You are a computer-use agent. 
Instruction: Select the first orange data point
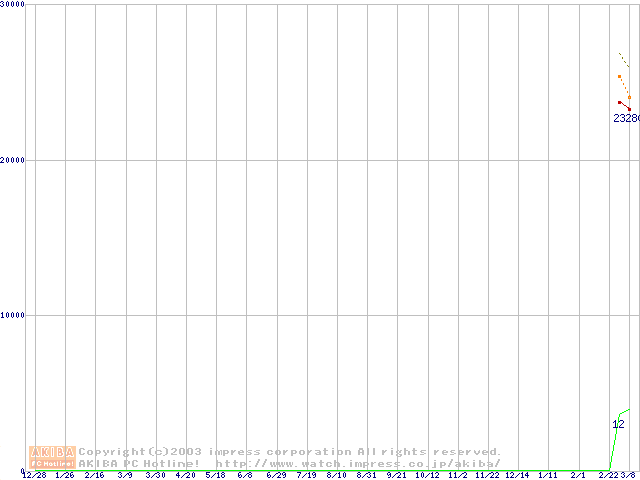click(x=619, y=76)
